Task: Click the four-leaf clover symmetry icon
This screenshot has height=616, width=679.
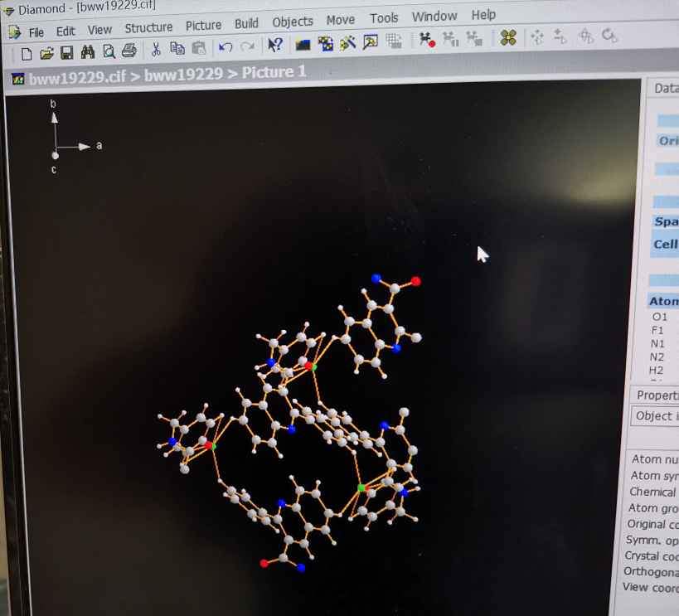Action: tap(508, 37)
